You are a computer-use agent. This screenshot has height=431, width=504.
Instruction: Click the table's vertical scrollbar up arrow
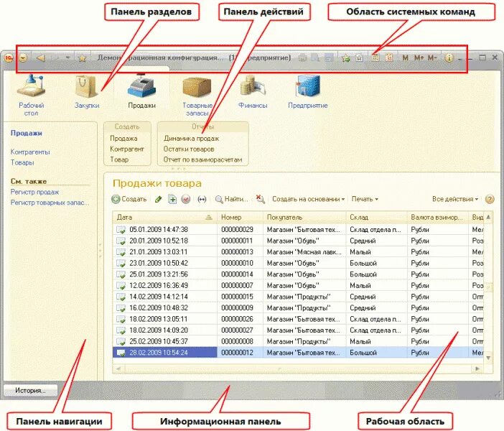click(x=489, y=217)
